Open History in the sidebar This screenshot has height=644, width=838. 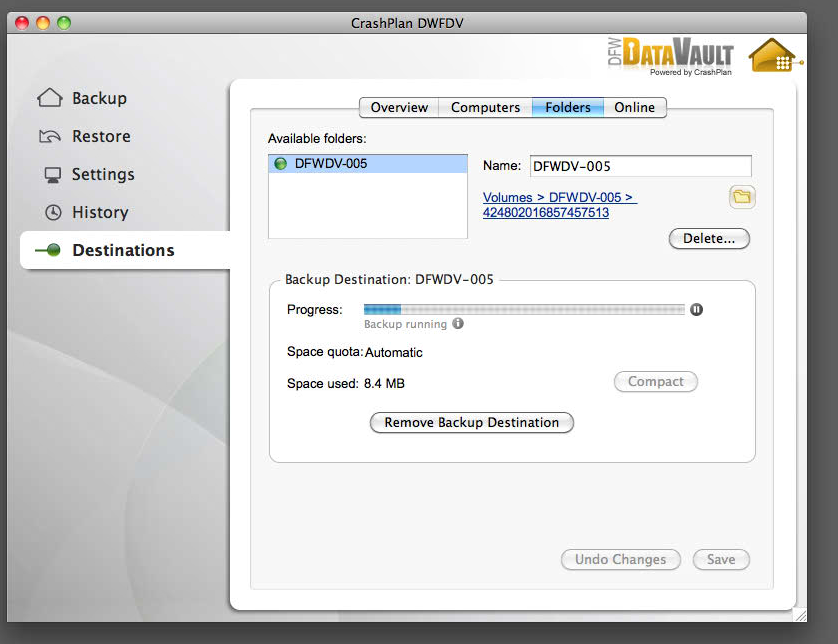pos(100,212)
